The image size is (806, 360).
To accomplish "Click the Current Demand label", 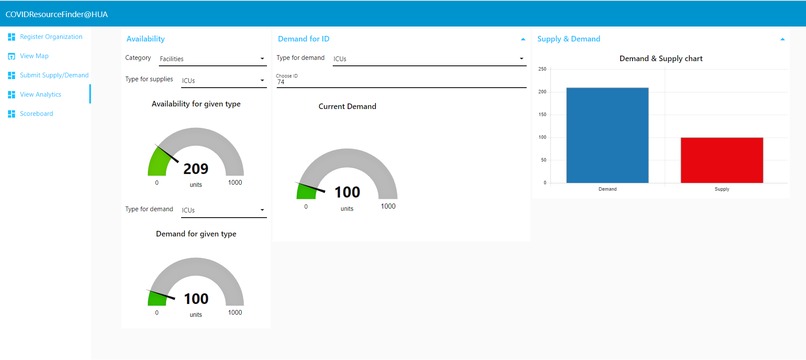I will coord(347,106).
